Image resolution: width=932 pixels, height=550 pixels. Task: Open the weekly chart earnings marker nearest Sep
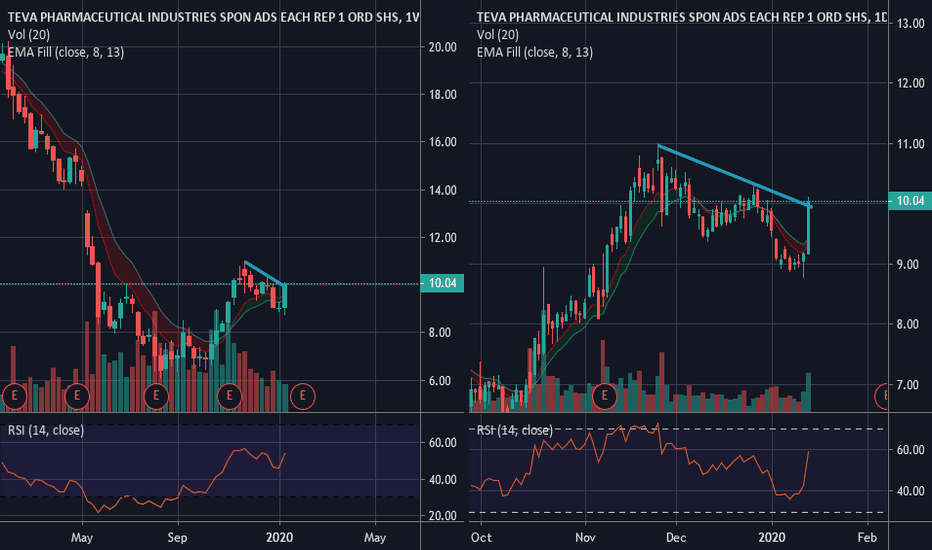(156, 396)
